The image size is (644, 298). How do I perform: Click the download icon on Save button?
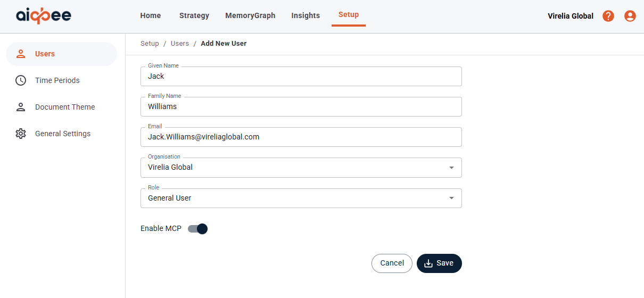[x=428, y=263]
